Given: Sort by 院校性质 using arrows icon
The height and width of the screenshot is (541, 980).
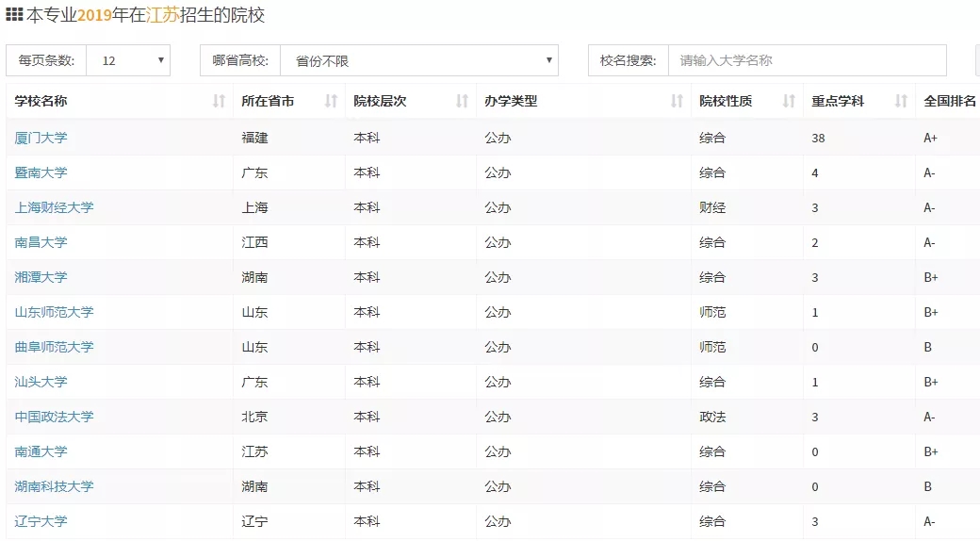Looking at the screenshot, I should tap(789, 101).
